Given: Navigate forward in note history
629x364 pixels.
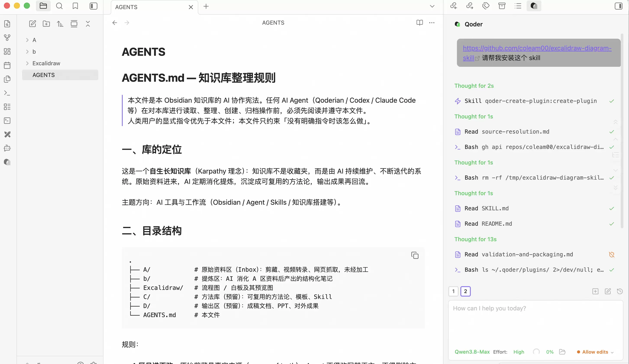Looking at the screenshot, I should point(127,23).
